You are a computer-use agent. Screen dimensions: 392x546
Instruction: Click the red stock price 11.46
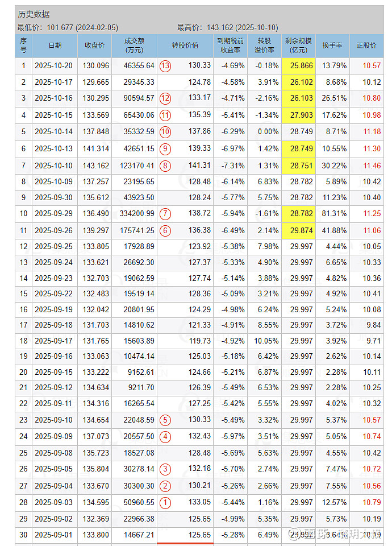click(372, 166)
